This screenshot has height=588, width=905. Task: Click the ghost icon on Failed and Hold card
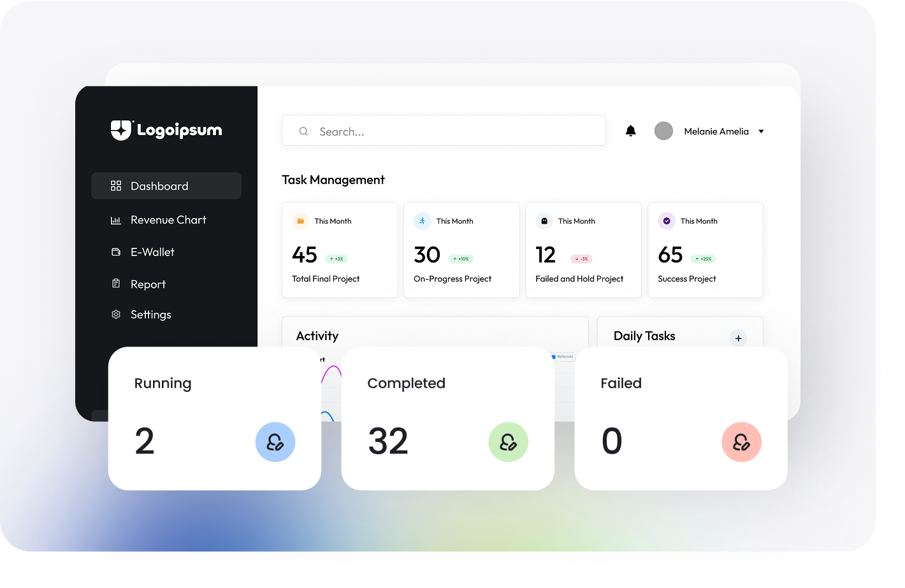pyautogui.click(x=544, y=221)
